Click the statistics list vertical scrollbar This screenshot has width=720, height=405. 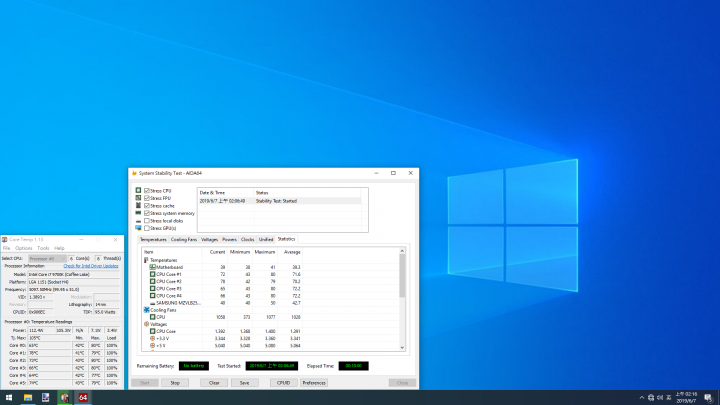[402, 299]
